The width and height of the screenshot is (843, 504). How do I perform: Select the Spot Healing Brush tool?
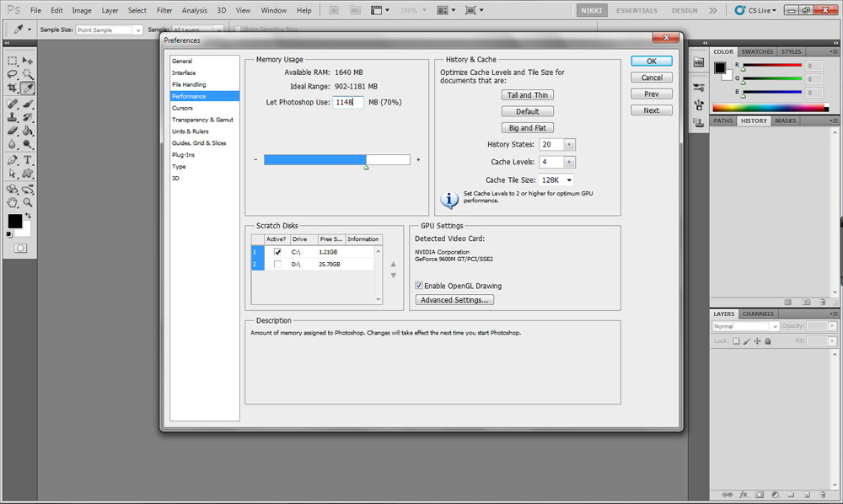12,104
